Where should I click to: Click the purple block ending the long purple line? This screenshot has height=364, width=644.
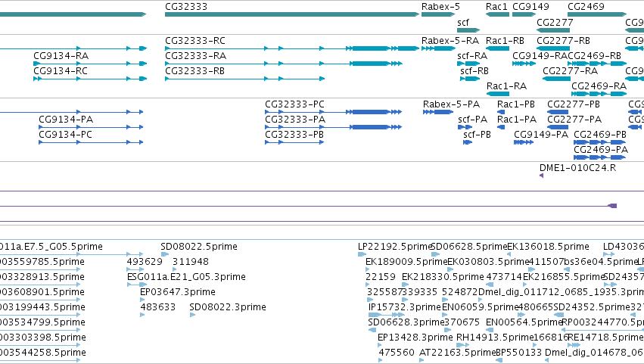click(612, 207)
